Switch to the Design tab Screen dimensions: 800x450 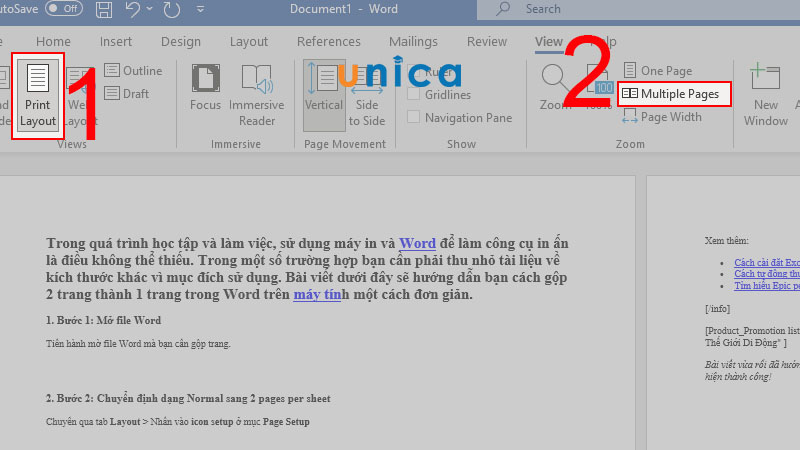click(x=181, y=41)
